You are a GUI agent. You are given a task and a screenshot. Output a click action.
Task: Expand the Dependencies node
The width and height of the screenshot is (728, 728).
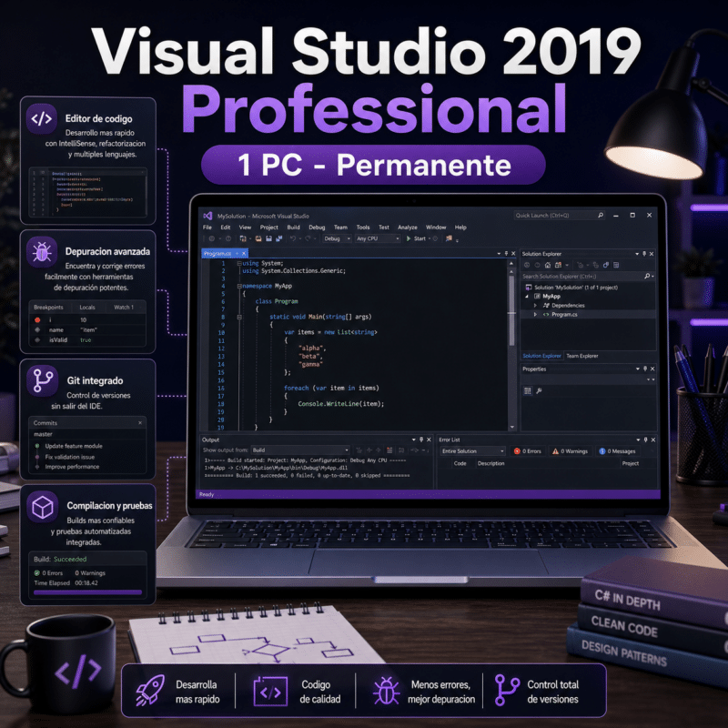pyautogui.click(x=535, y=306)
